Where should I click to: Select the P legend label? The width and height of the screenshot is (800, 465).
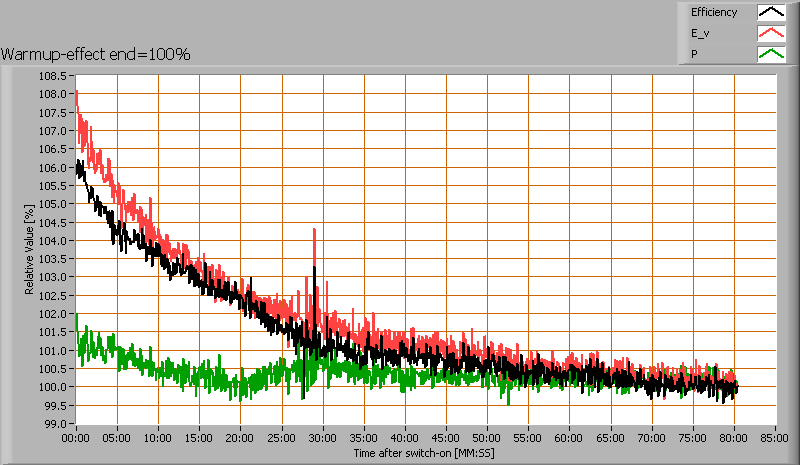[694, 53]
